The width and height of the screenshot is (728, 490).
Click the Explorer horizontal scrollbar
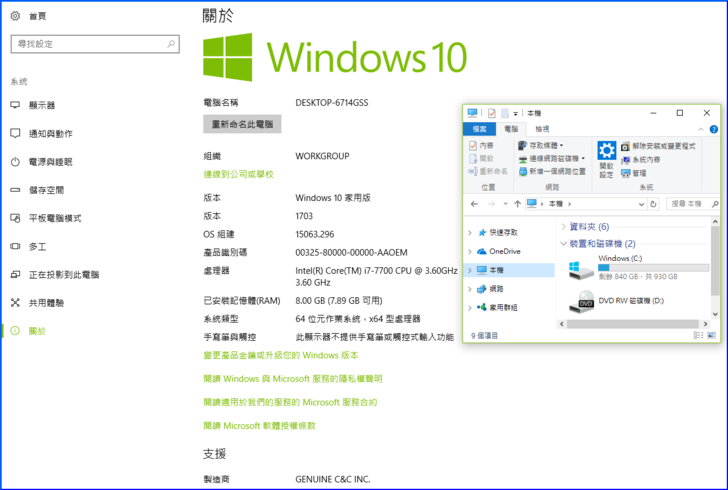[634, 324]
